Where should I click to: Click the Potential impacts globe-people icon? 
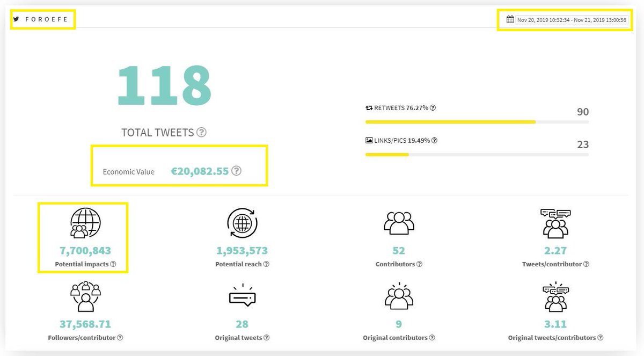click(x=85, y=222)
